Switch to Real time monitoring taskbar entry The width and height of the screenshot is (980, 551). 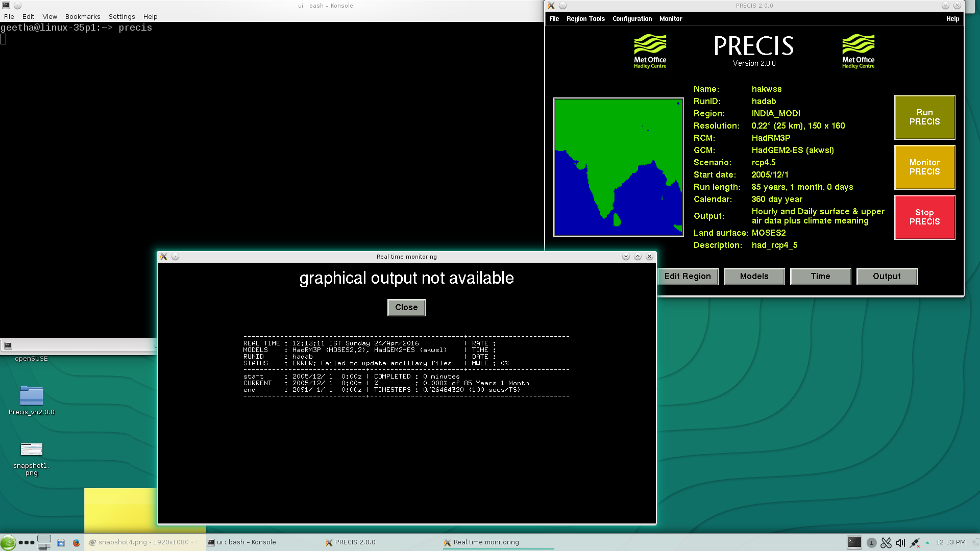coord(499,542)
